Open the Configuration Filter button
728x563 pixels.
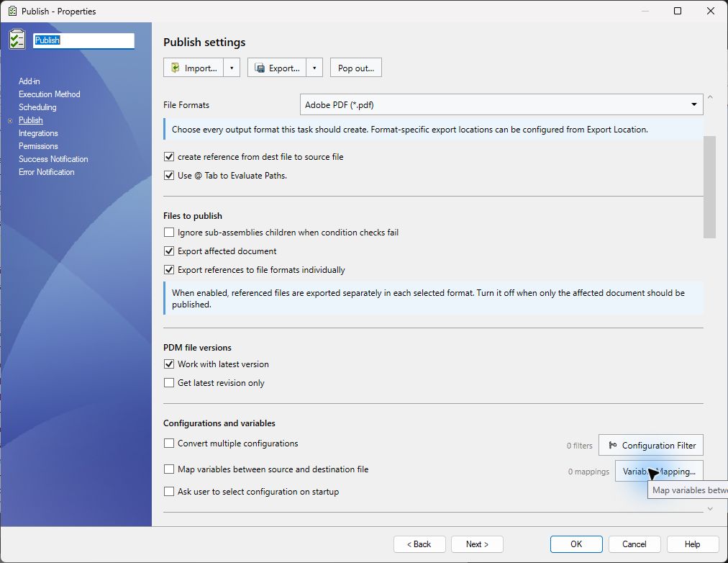tap(651, 445)
